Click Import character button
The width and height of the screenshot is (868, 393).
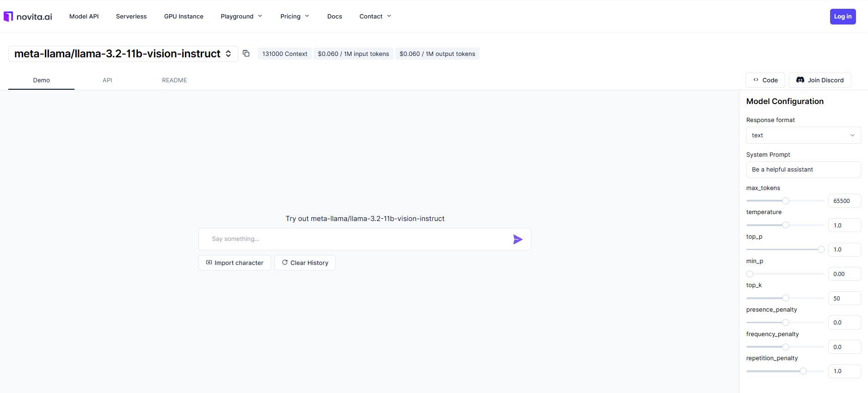(234, 263)
